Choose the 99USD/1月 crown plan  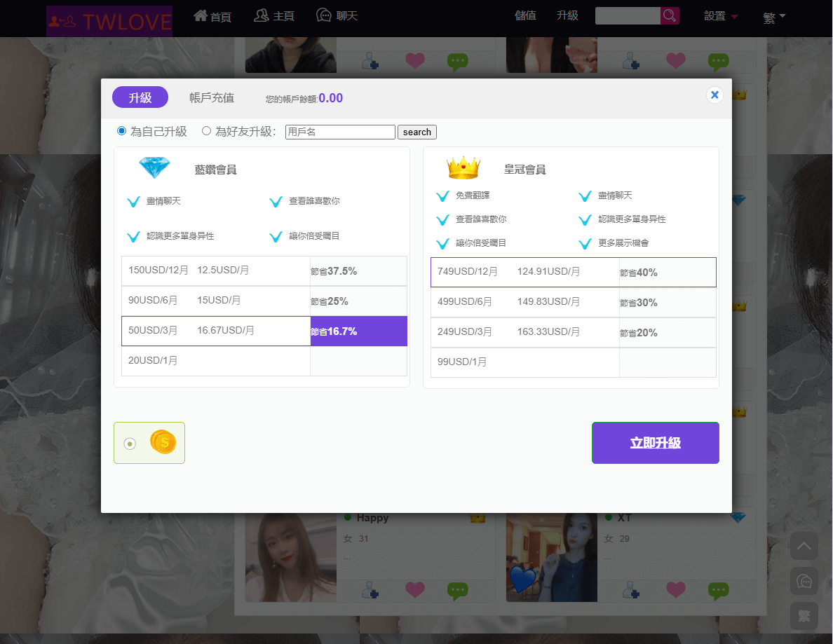pyautogui.click(x=574, y=362)
